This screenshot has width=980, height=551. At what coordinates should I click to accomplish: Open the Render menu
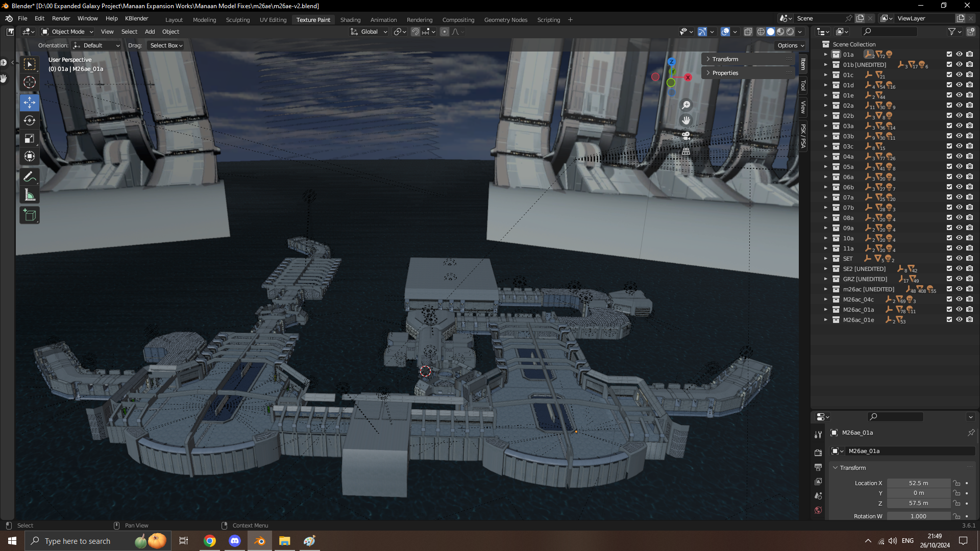(61, 18)
